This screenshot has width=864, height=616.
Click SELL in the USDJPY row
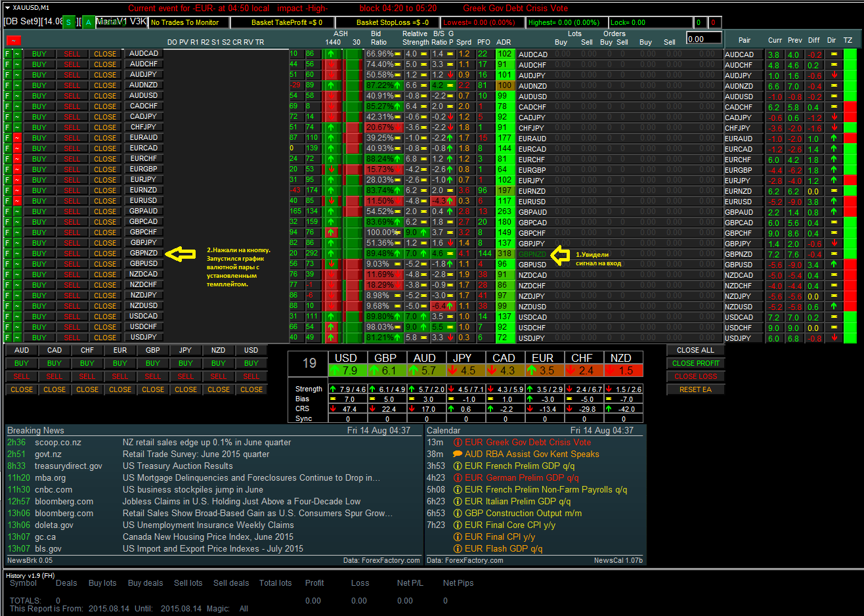point(72,338)
